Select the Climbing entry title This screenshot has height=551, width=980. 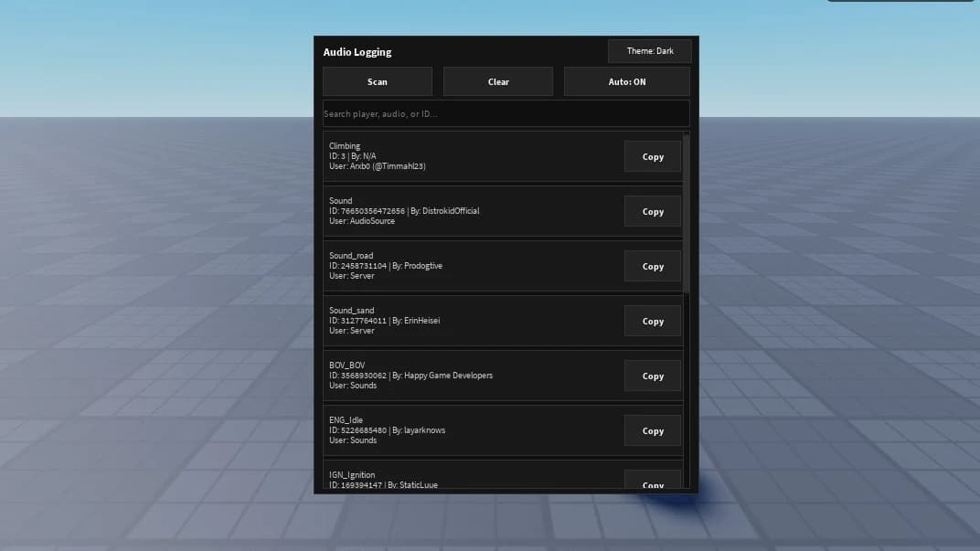click(345, 146)
